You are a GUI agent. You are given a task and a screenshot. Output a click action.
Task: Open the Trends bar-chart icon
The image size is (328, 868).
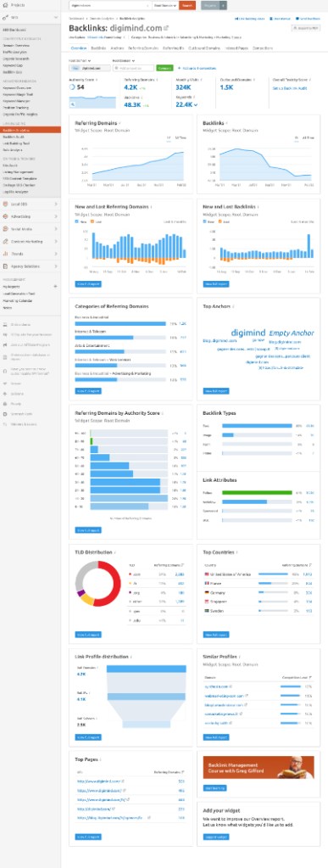5,254
